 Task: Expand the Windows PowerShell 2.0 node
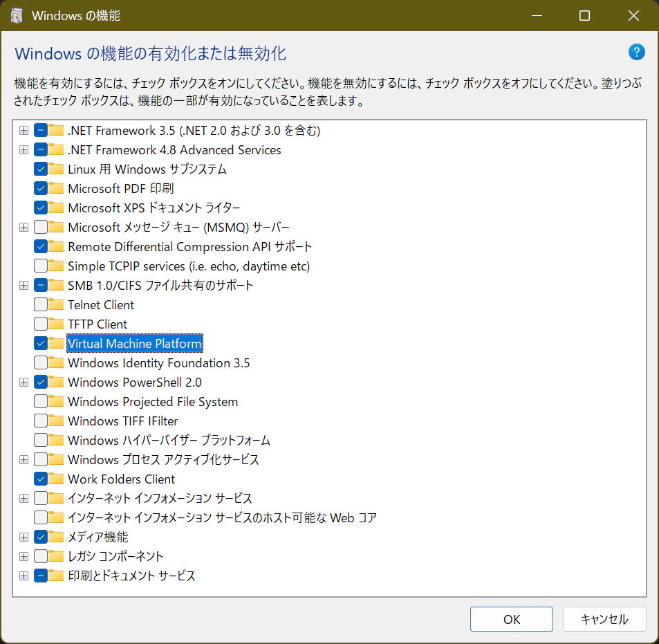click(x=24, y=382)
